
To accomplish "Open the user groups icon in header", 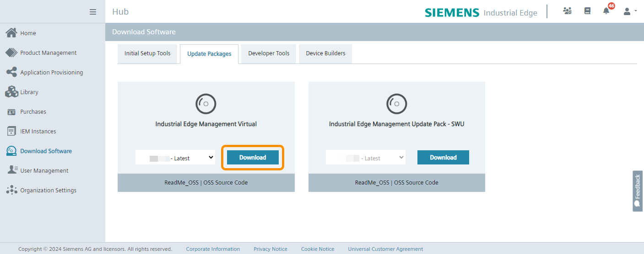I will [568, 11].
